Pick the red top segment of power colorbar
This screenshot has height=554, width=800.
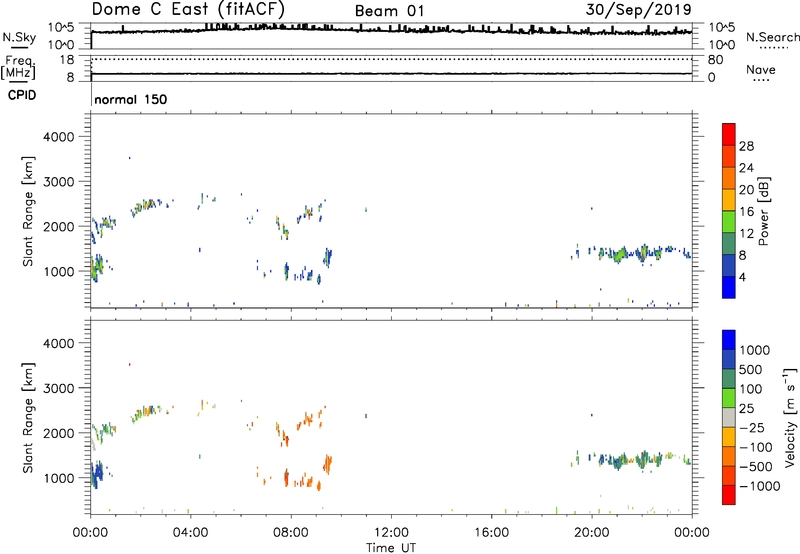pos(729,134)
